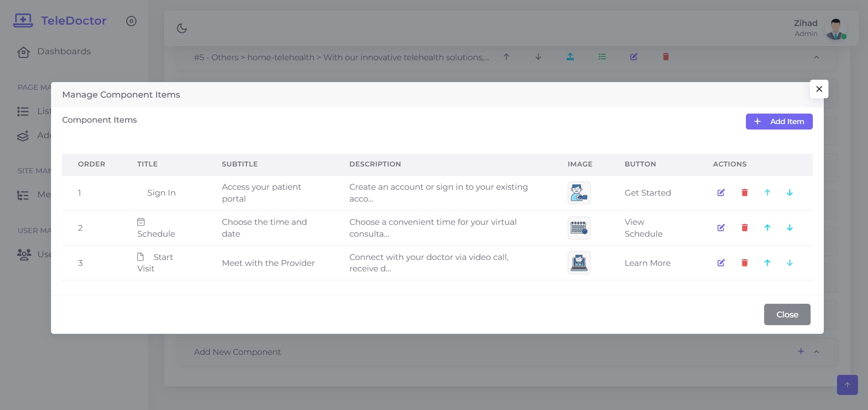This screenshot has height=410, width=868.
Task: Collapse the Add New Component section
Action: (817, 352)
